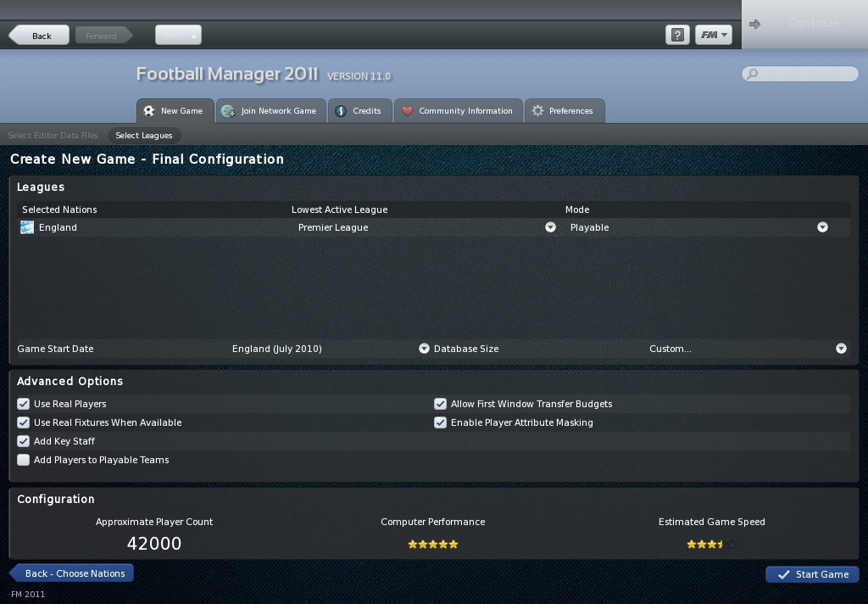Disable Enable Player Attribute Masking
The height and width of the screenshot is (604, 868).
[440, 422]
